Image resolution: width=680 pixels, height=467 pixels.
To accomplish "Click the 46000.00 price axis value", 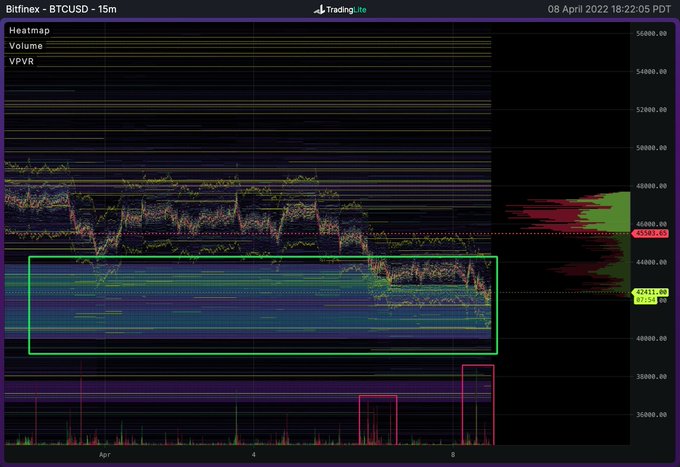I will 651,224.
